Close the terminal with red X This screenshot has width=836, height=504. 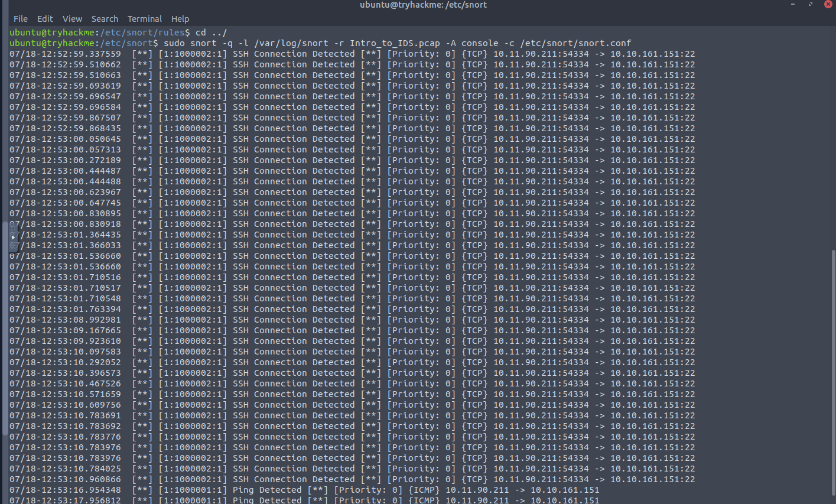tap(828, 5)
